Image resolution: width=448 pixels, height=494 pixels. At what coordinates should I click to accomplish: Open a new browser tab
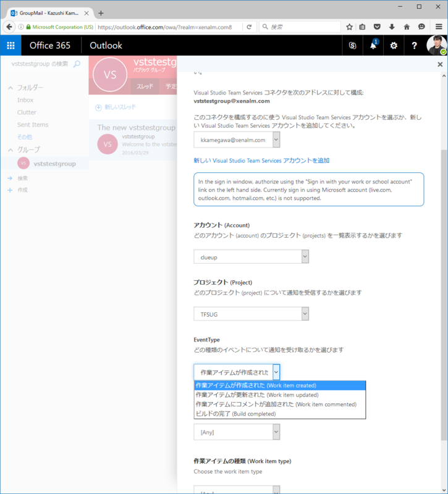(x=101, y=13)
